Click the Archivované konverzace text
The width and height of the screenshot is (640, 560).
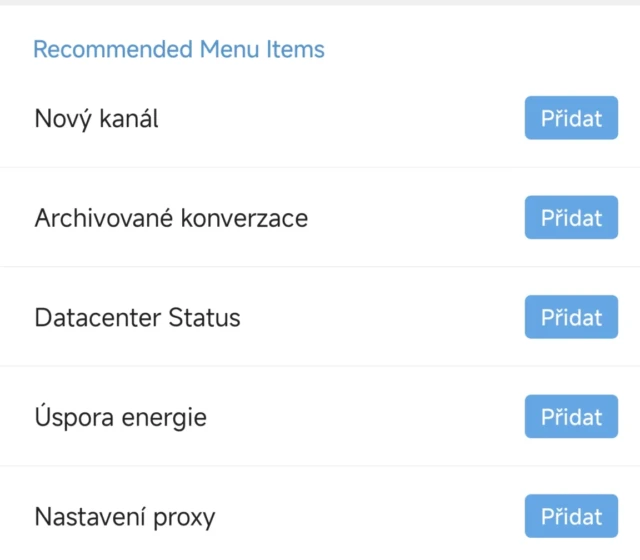coord(171,217)
